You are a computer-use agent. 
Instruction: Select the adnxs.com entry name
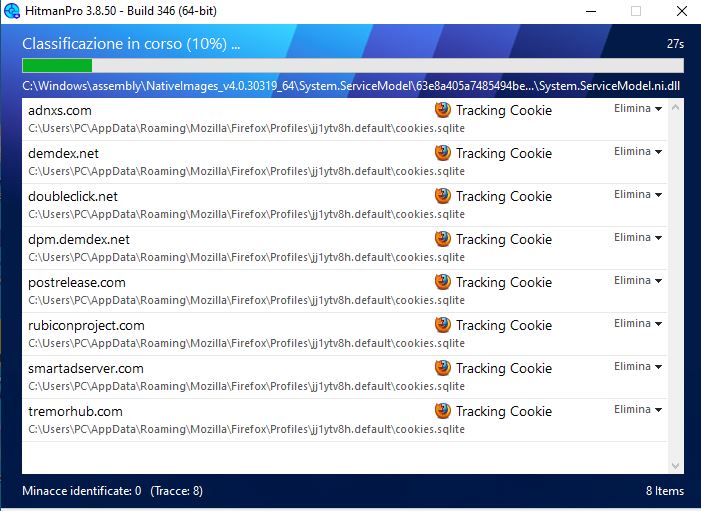(x=60, y=110)
